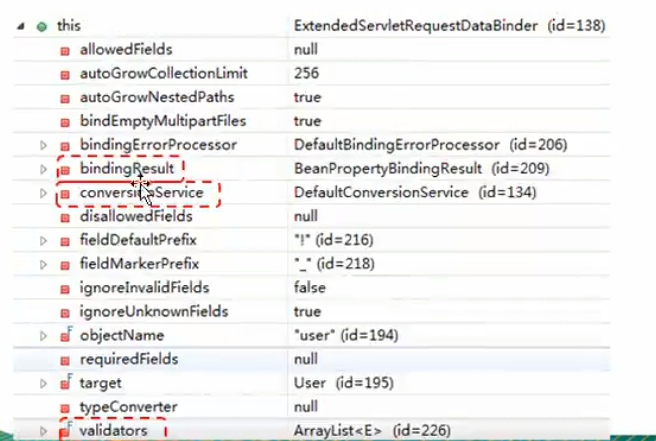Click value 'DefaultBindingErrorProcessor (id=206)'
Image resolution: width=656 pixels, height=441 pixels.
click(430, 145)
